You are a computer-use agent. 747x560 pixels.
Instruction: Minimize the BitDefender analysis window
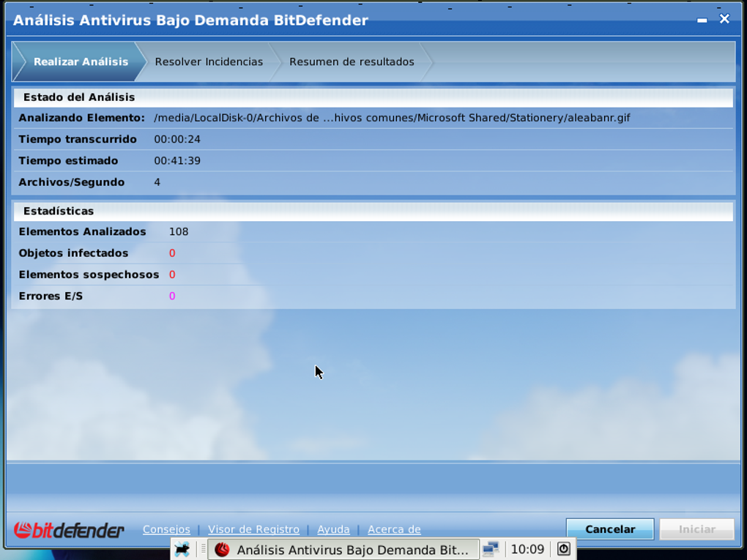(x=702, y=20)
